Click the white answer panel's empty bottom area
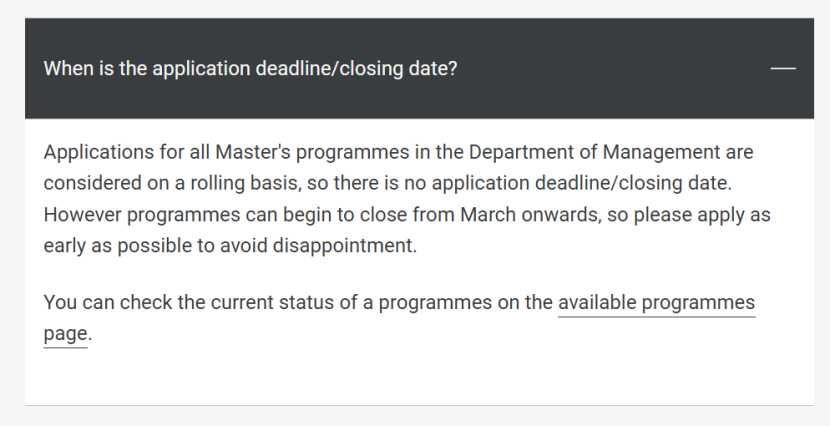 [419, 378]
